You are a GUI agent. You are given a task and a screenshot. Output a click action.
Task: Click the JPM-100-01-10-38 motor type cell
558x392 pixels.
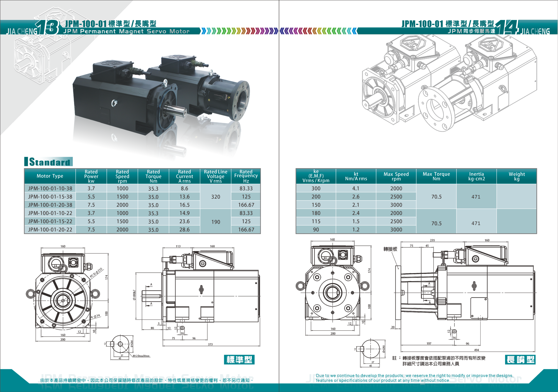pos(50,188)
